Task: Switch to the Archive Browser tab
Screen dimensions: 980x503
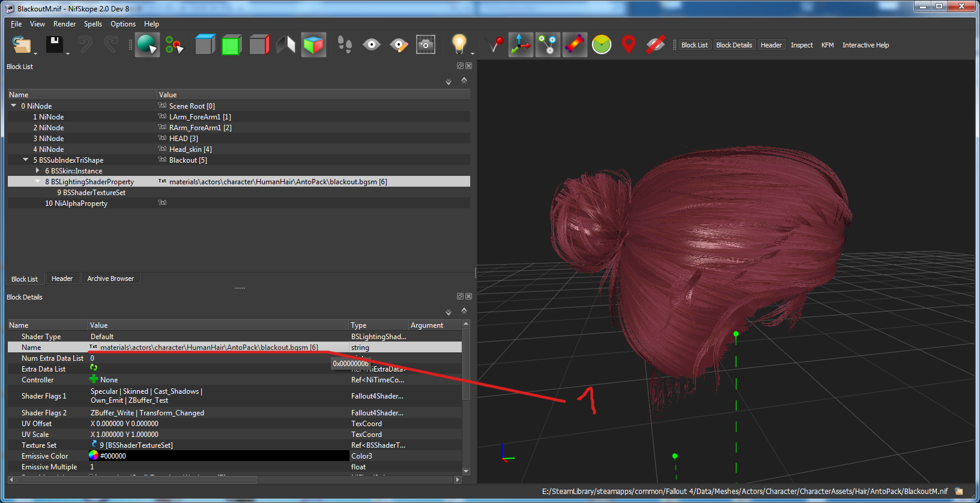Action: coord(110,279)
